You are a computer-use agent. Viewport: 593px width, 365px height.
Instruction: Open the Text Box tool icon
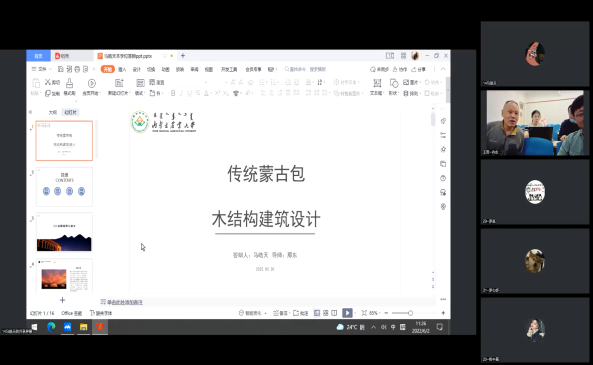(377, 83)
